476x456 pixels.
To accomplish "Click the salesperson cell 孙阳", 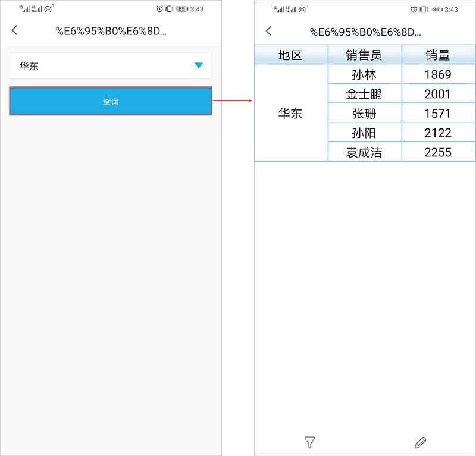I will tap(365, 132).
